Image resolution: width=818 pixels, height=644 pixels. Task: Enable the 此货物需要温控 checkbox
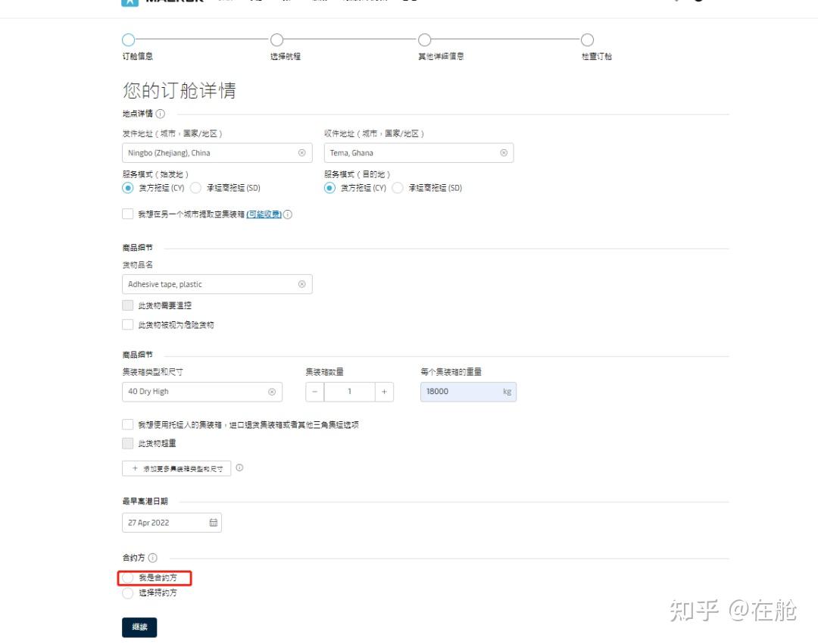[x=127, y=305]
